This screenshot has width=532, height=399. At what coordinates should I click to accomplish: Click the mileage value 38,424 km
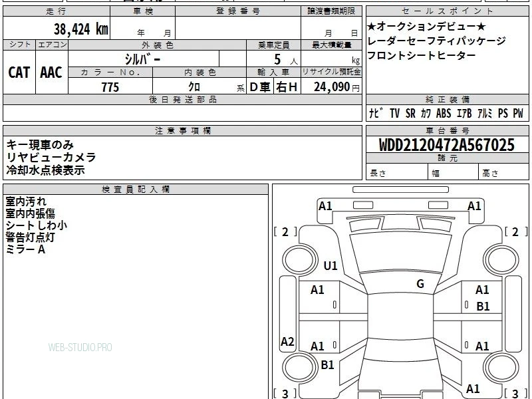(x=81, y=29)
